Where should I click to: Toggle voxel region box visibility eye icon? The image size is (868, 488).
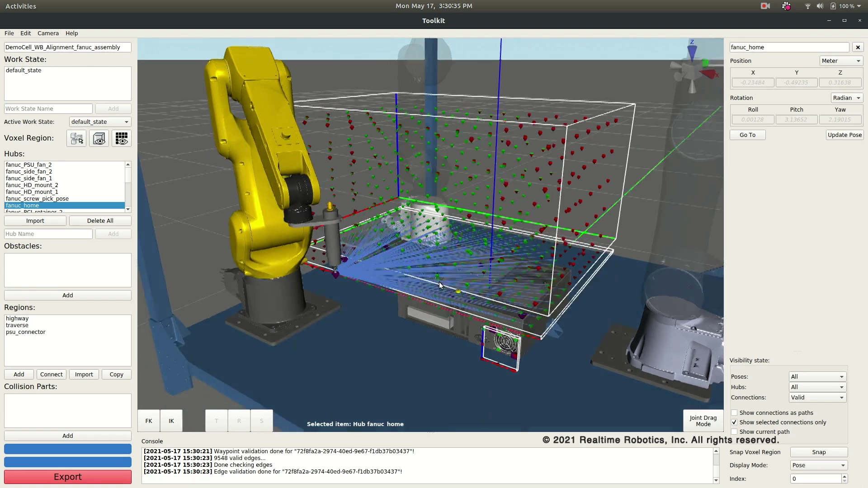coord(99,138)
